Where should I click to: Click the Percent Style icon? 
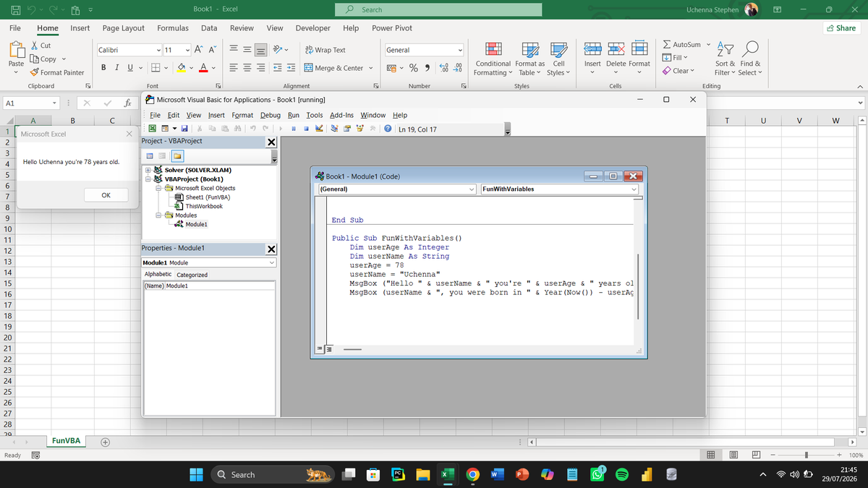click(x=414, y=68)
